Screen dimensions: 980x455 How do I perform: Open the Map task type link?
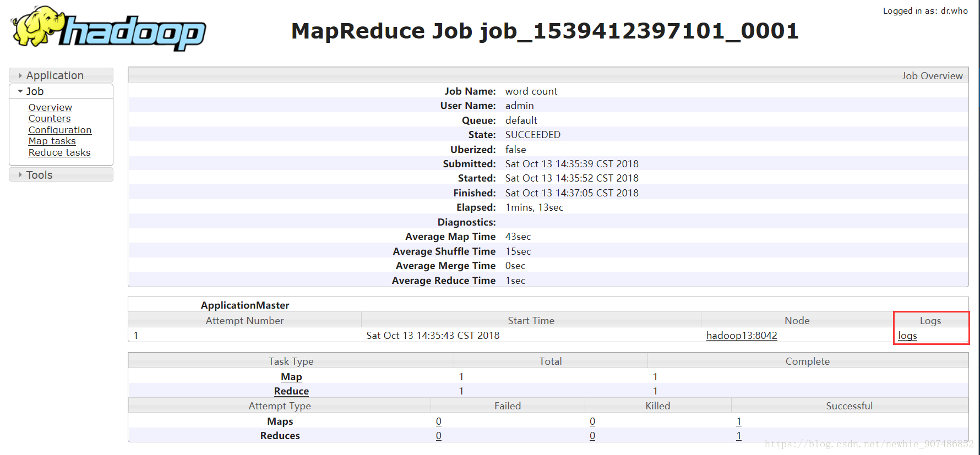[x=291, y=377]
